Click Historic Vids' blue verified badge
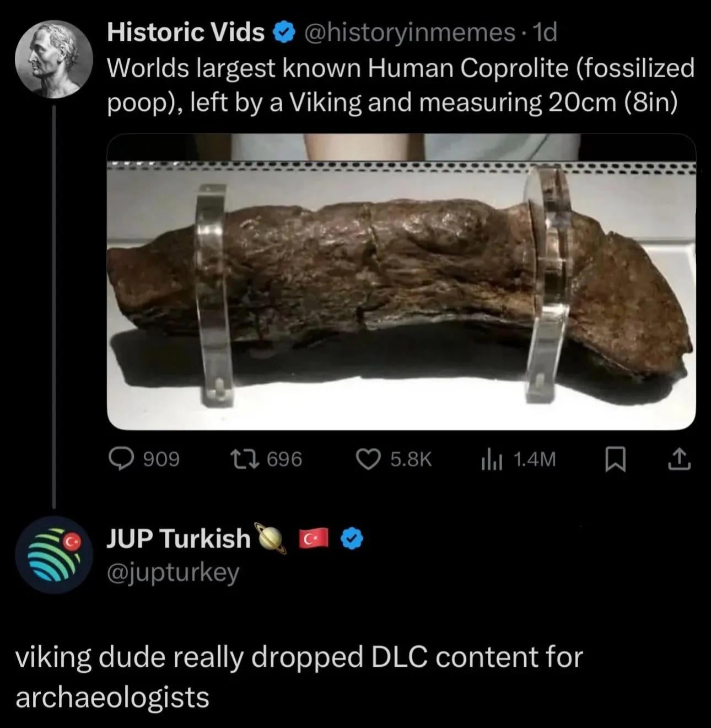Viewport: 711px width, 728px height. click(x=284, y=33)
